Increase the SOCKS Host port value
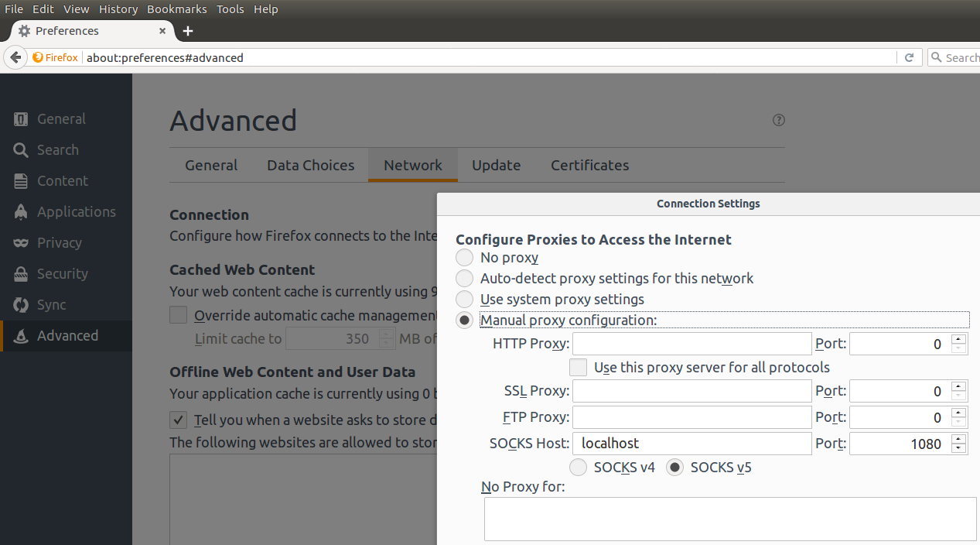This screenshot has width=980, height=545. click(959, 439)
